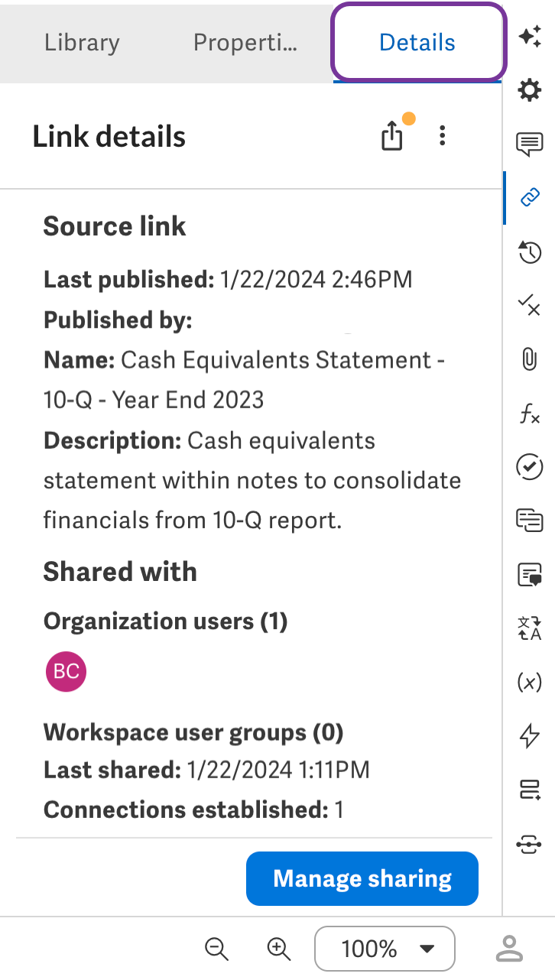Switch to the Library tab

coord(82,43)
